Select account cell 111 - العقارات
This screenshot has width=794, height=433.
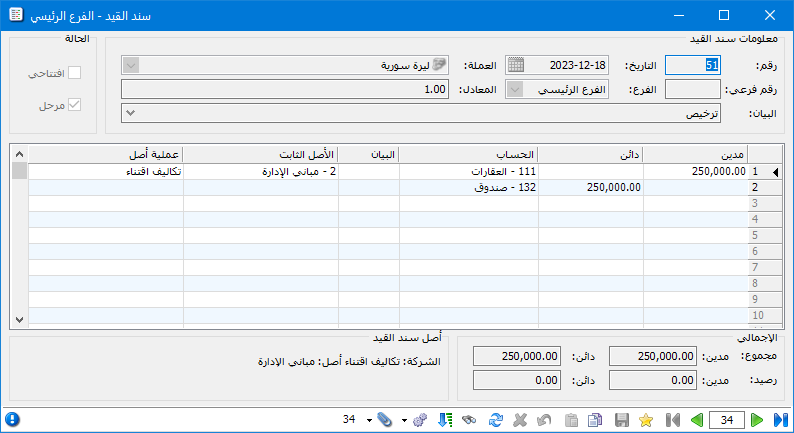(468, 172)
